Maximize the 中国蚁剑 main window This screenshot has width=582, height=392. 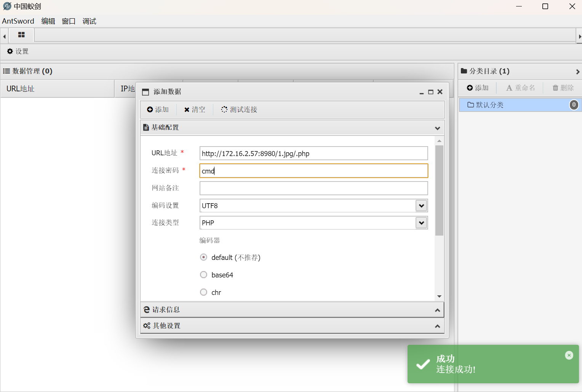545,6
